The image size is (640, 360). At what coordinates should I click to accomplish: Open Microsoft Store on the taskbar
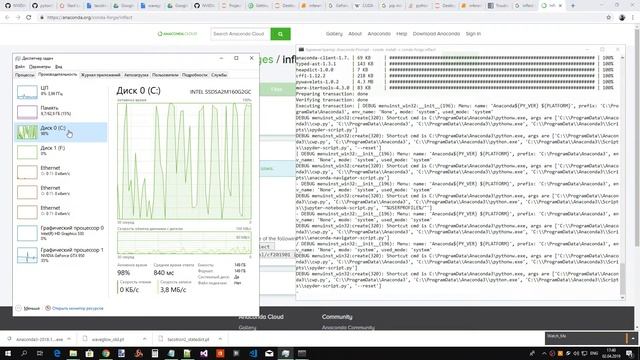89,353
